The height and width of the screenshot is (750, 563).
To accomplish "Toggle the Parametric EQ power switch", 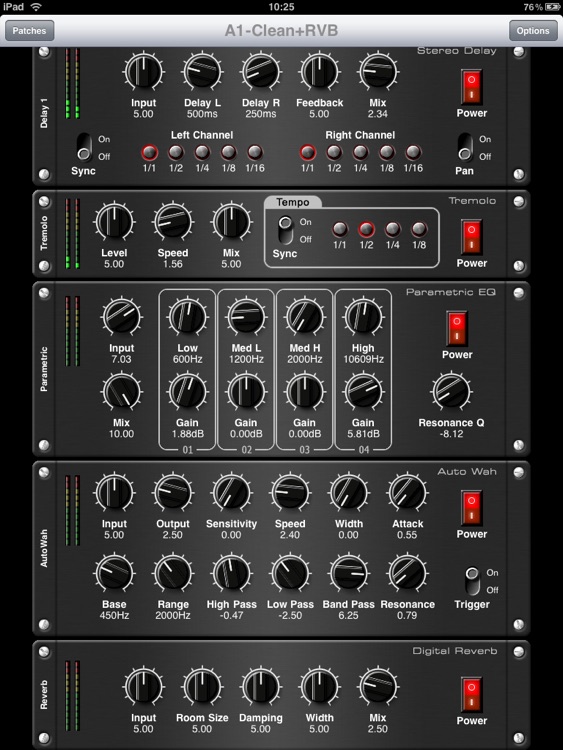I will [x=457, y=328].
